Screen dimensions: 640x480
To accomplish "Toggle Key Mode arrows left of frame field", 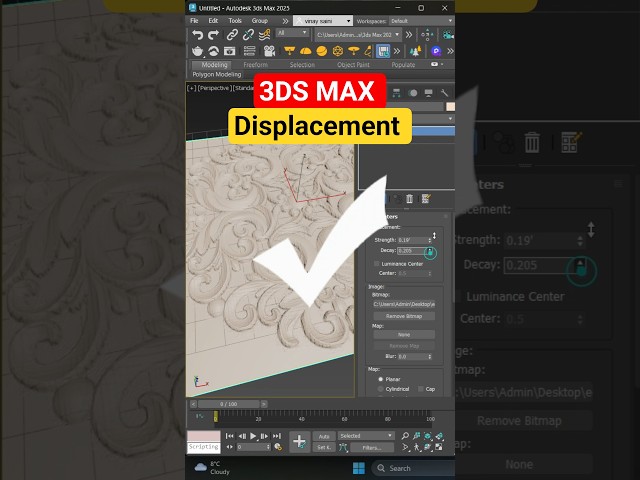I will tap(229, 447).
